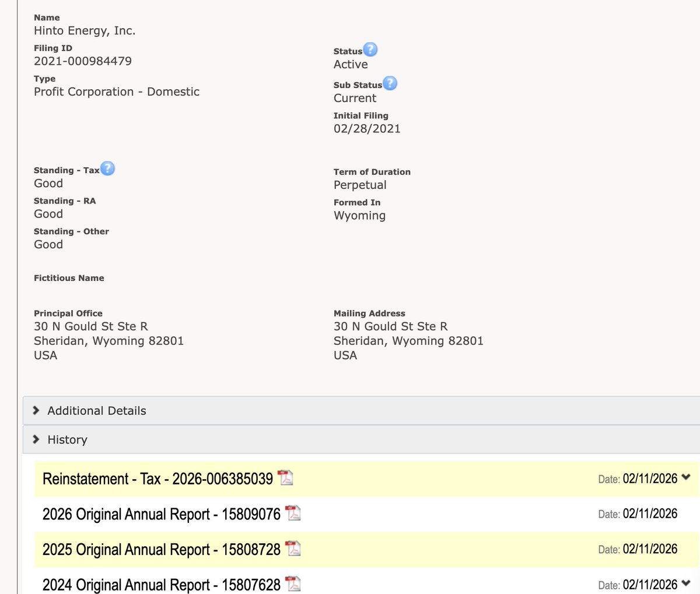This screenshot has height=594, width=700.
Task: Click the Mailing Address Sheridan, Wyoming 82801 line
Action: [408, 341]
